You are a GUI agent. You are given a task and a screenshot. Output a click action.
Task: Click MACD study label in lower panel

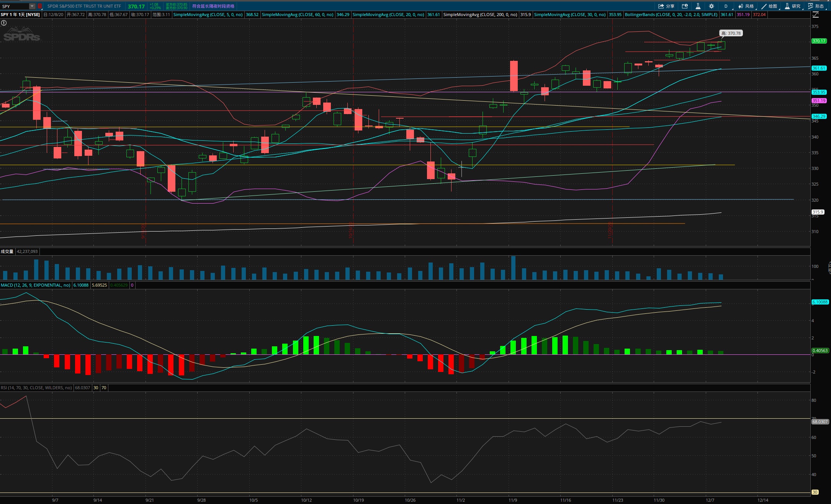(x=35, y=285)
